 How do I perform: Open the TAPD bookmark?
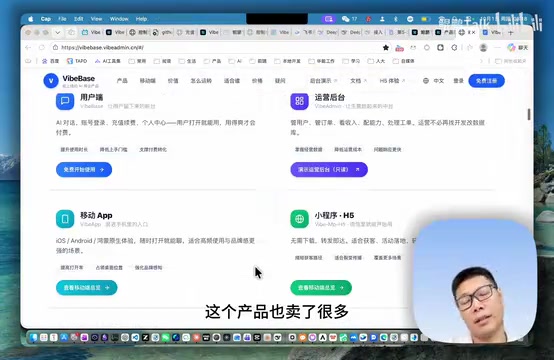pos(77,61)
